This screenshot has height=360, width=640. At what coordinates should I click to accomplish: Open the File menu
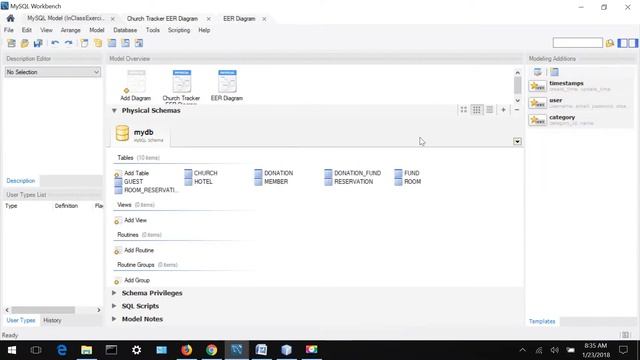pos(9,30)
